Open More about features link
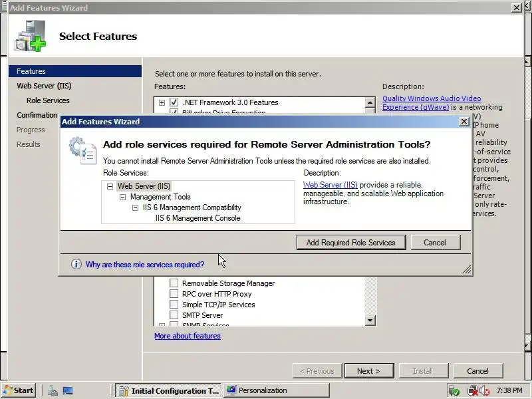Image resolution: width=532 pixels, height=399 pixels. tap(188, 336)
